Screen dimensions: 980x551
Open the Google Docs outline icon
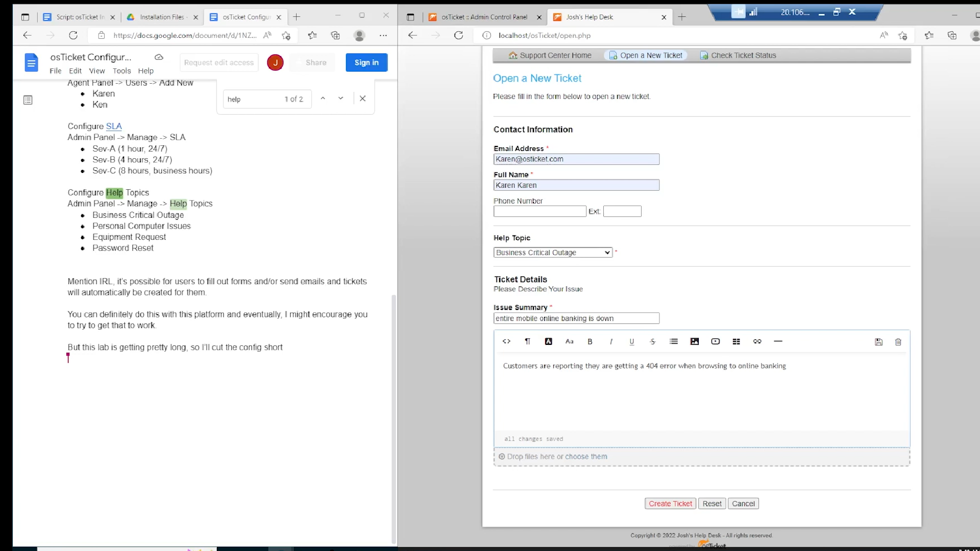(x=28, y=100)
